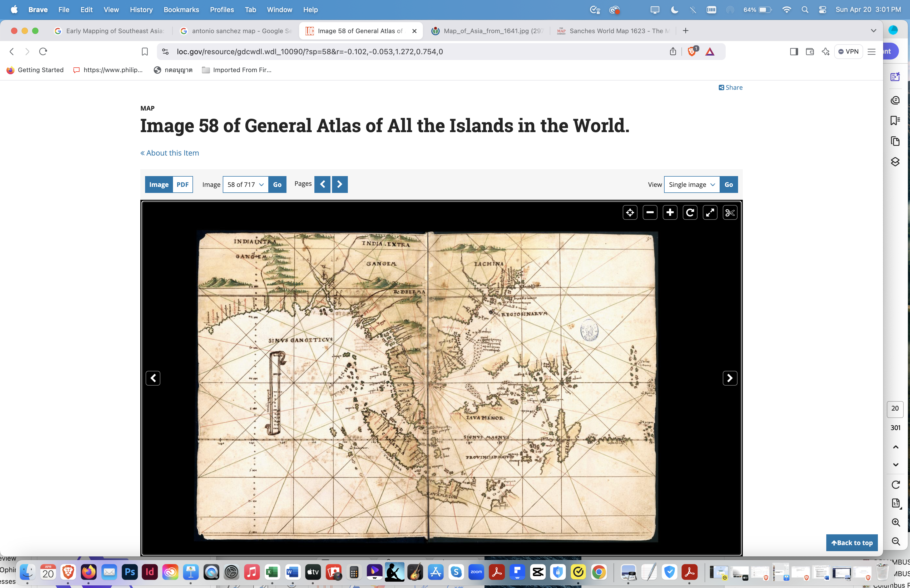Toggle the Brave VPN button

pos(848,52)
